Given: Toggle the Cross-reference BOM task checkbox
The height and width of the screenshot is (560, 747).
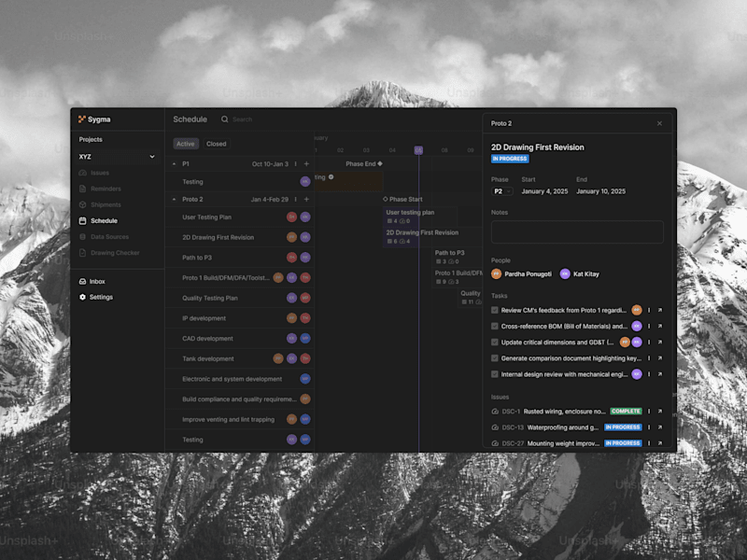Looking at the screenshot, I should pos(495,326).
